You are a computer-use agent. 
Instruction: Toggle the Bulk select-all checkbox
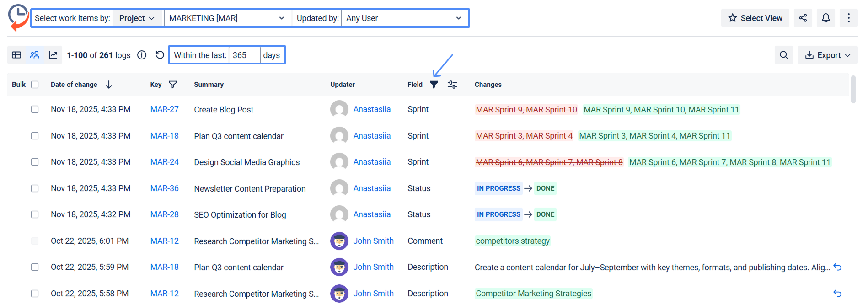tap(35, 85)
